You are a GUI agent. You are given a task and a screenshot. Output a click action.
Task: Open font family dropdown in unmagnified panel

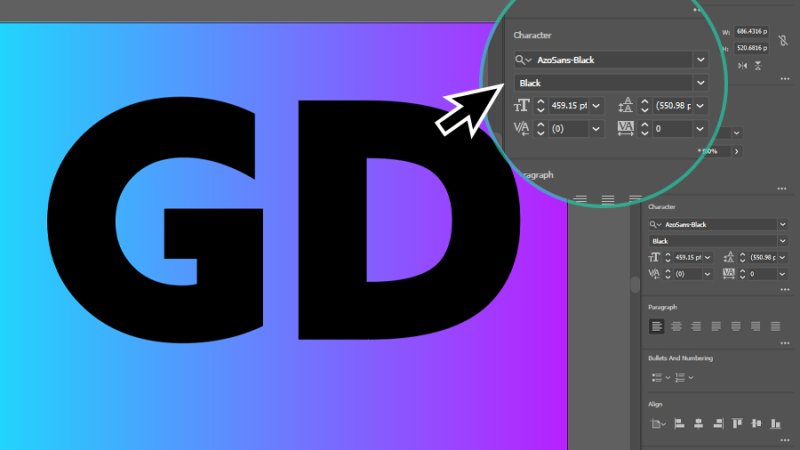click(783, 224)
